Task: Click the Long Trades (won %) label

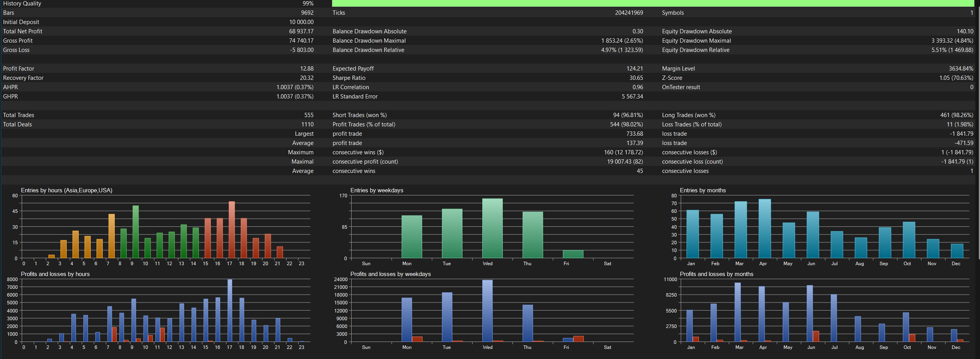Action: coord(688,115)
